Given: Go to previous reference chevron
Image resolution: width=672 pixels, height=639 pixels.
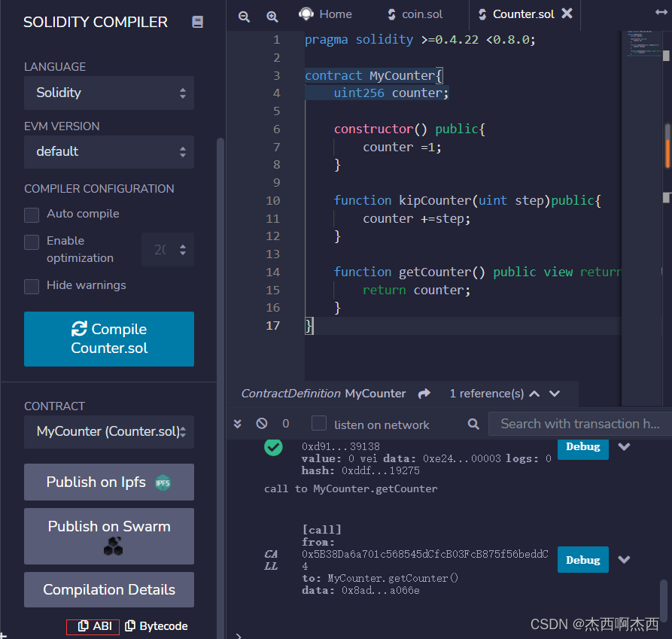Looking at the screenshot, I should pyautogui.click(x=534, y=394).
